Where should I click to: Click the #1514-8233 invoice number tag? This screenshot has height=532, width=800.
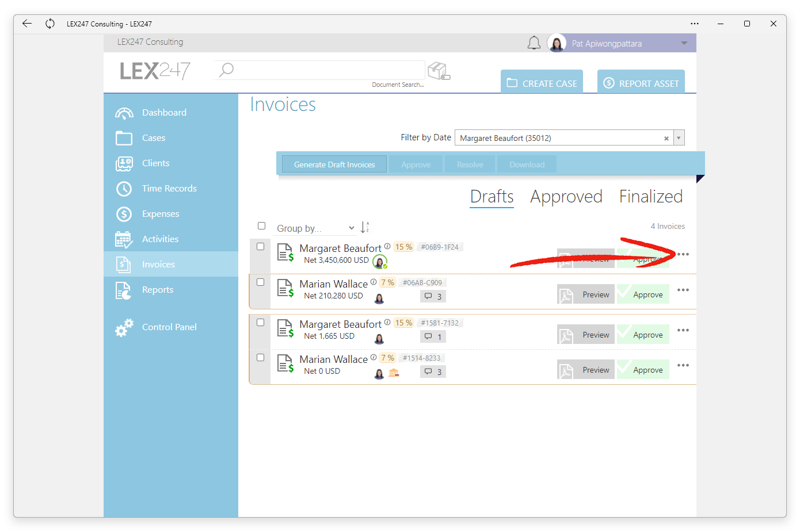tap(421, 358)
